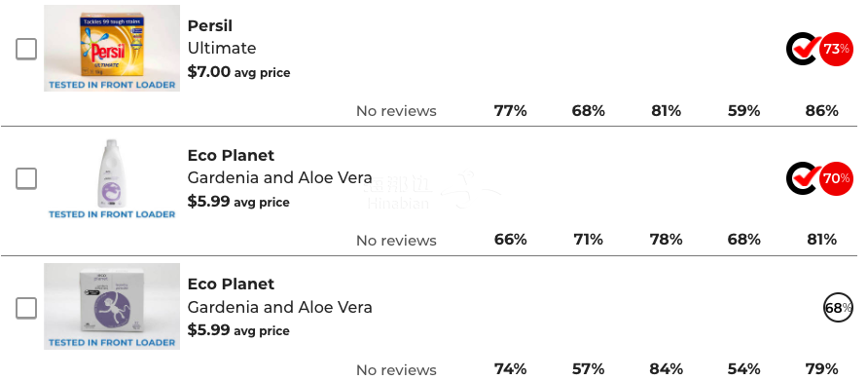Click the Persil 'Ultimate' product name
The image size is (868, 380).
coord(222,48)
